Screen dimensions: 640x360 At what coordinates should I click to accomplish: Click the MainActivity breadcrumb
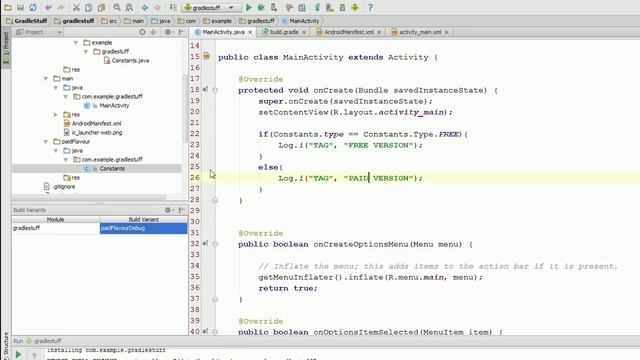(x=301, y=21)
